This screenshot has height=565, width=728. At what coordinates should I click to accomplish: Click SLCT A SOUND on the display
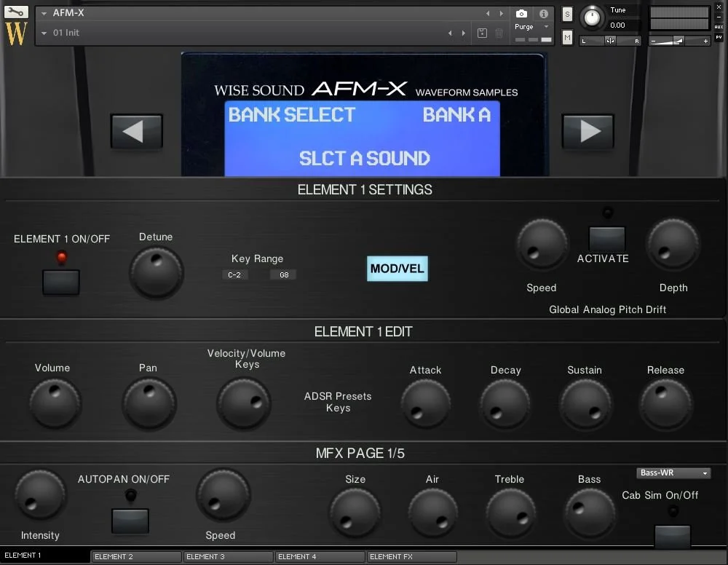(365, 158)
